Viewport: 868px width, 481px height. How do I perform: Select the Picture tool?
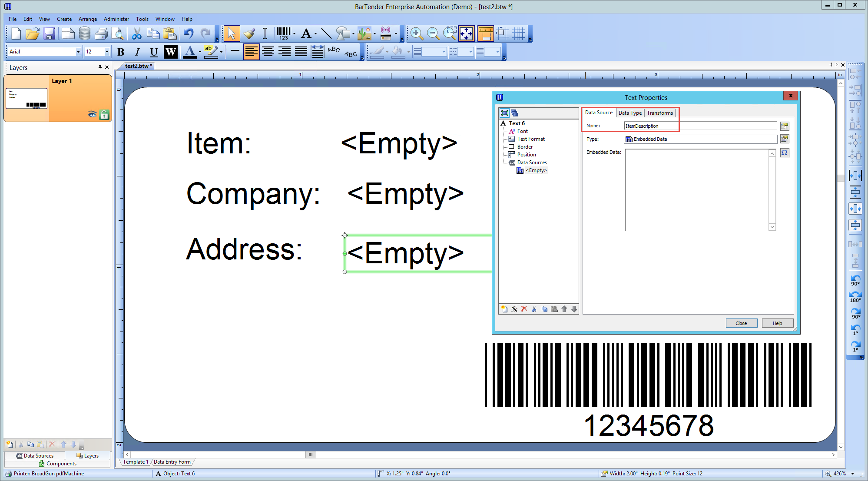(x=364, y=33)
